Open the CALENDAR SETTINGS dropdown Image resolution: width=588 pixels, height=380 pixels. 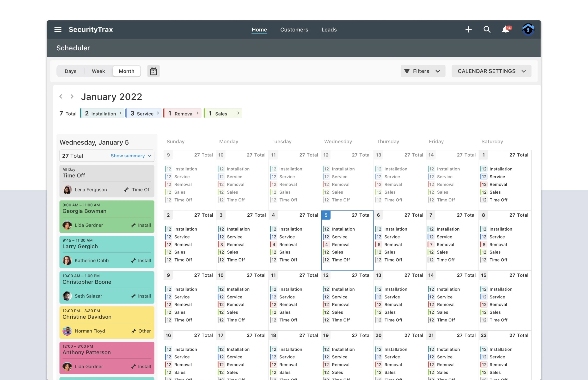coord(491,71)
